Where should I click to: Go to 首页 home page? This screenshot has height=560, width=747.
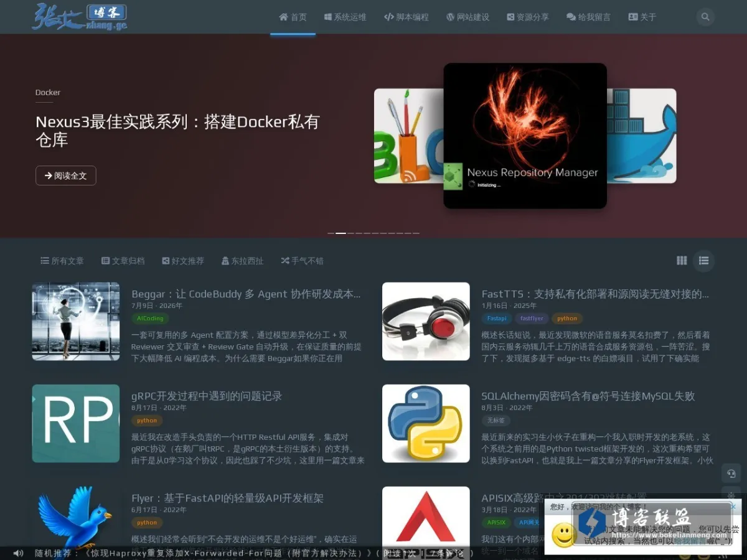[x=293, y=17]
